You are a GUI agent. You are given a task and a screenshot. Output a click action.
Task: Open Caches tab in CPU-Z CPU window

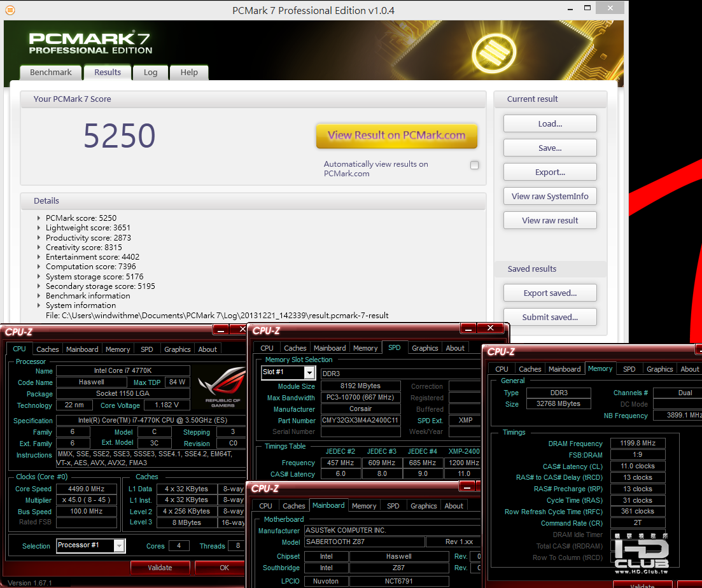(48, 349)
